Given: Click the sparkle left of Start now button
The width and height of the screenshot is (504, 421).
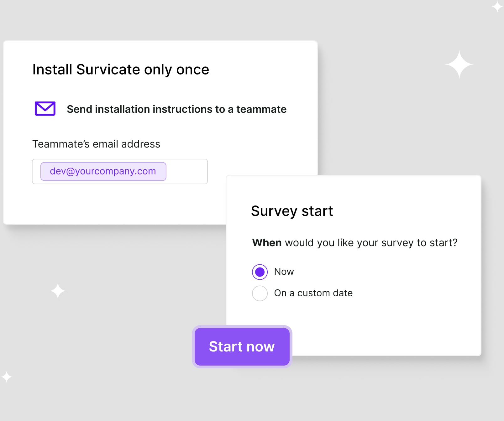Looking at the screenshot, I should [x=58, y=291].
